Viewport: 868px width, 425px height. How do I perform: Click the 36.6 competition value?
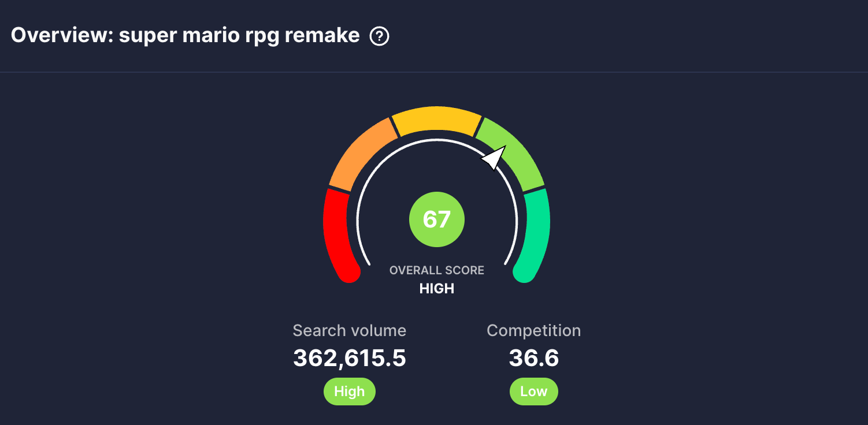point(534,359)
